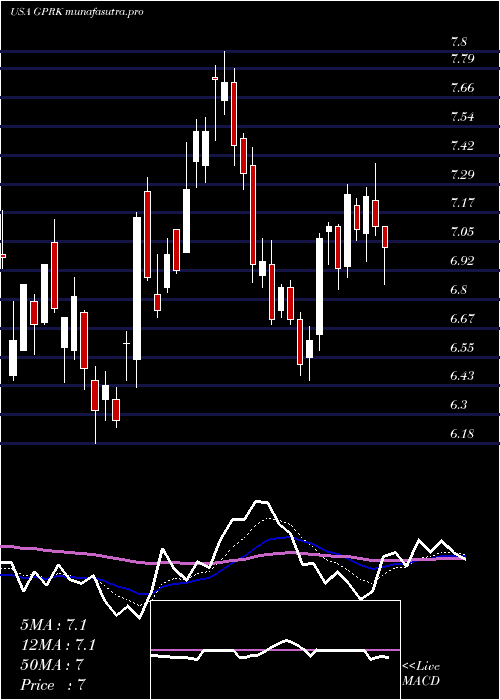This screenshot has height=700, width=500.
Task: Click the 7.29 price axis label
Action: (x=462, y=174)
